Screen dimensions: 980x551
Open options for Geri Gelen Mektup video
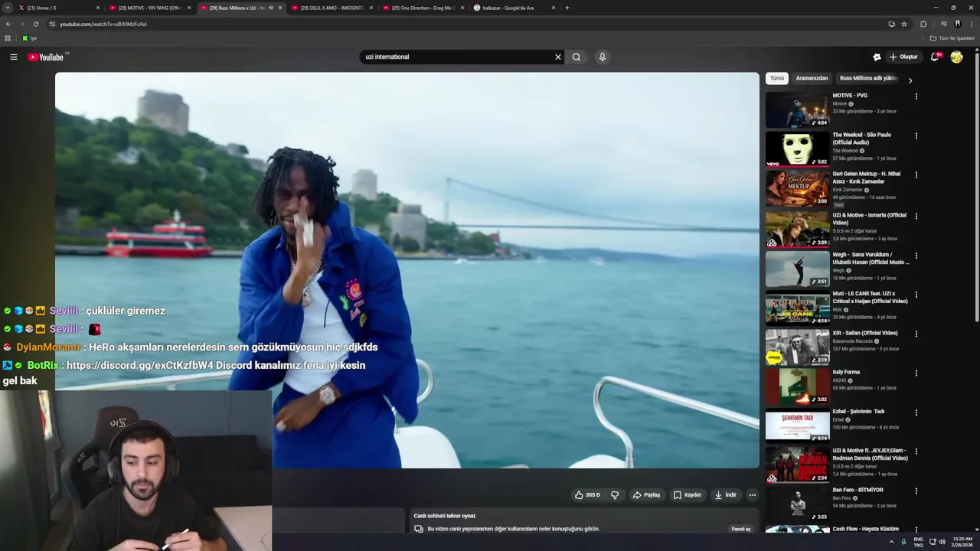pos(916,174)
